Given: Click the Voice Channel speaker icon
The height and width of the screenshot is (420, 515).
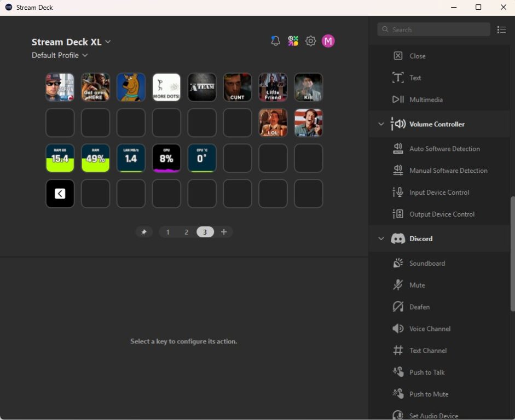Looking at the screenshot, I should (x=398, y=329).
